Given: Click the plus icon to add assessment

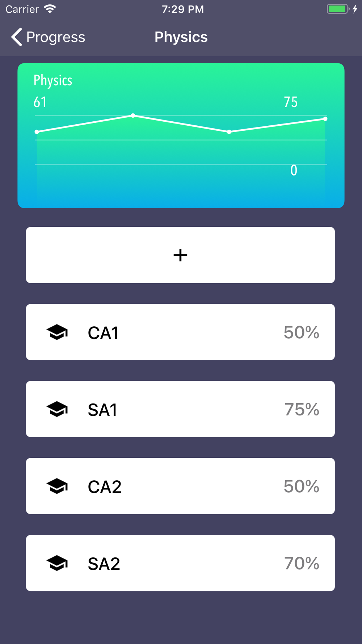Looking at the screenshot, I should (180, 255).
